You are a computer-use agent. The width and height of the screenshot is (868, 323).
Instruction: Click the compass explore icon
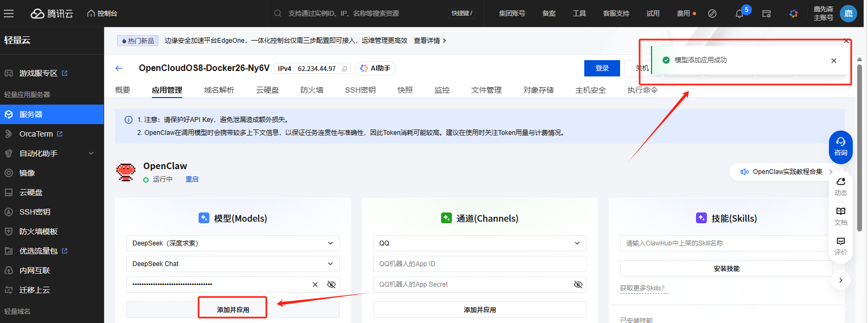pyautogui.click(x=712, y=14)
